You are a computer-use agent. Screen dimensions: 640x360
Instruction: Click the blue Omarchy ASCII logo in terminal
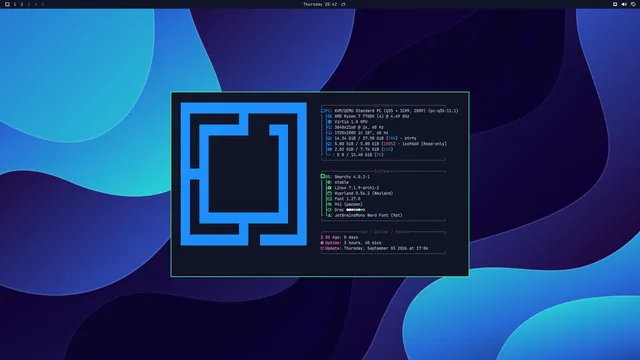point(244,174)
